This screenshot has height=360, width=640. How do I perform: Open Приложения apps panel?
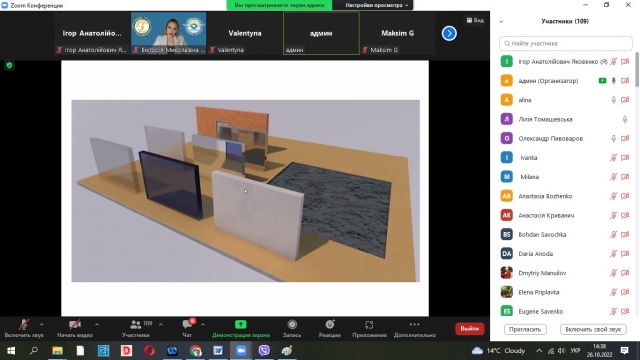point(369,329)
